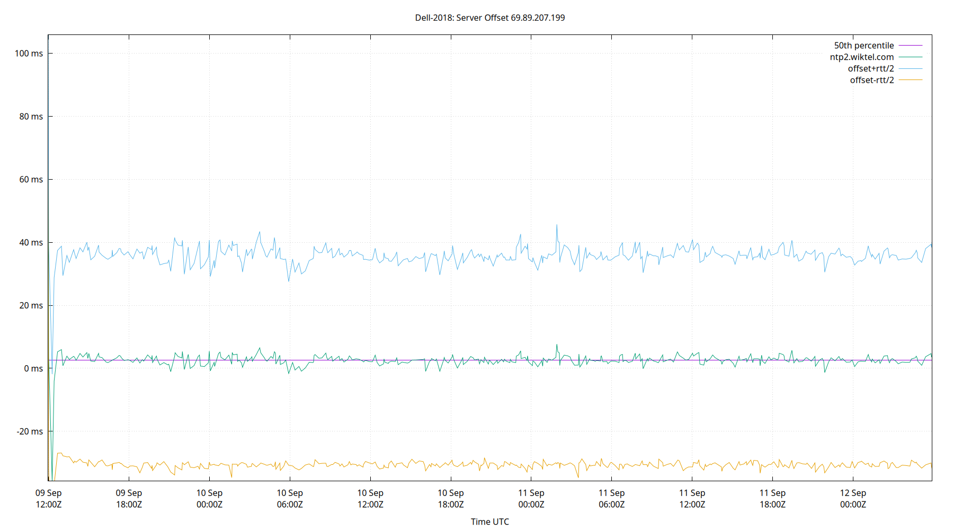This screenshot has height=530, width=980.
Task: Select the 10 Sep 00:00Z time marker
Action: (x=209, y=499)
